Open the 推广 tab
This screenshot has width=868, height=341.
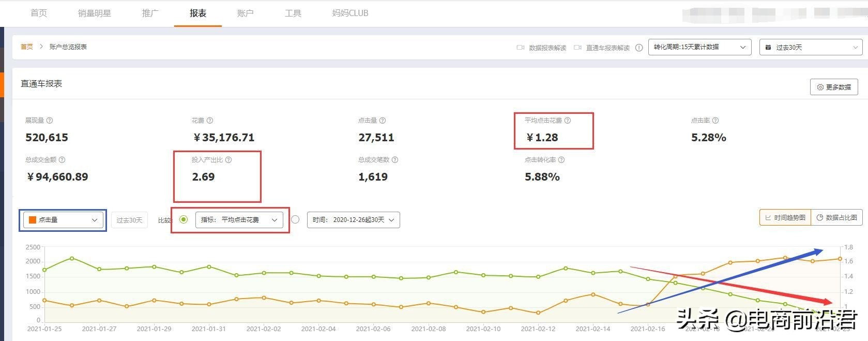click(x=150, y=13)
